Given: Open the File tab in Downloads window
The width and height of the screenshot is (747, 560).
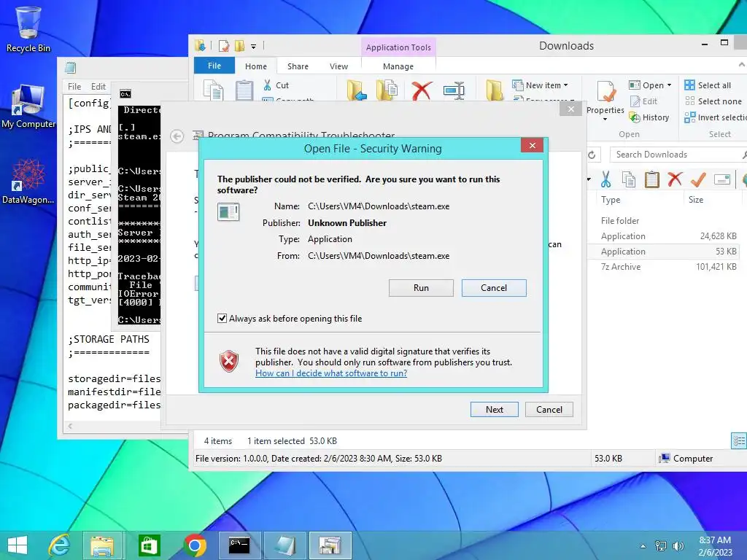Looking at the screenshot, I should 214,66.
